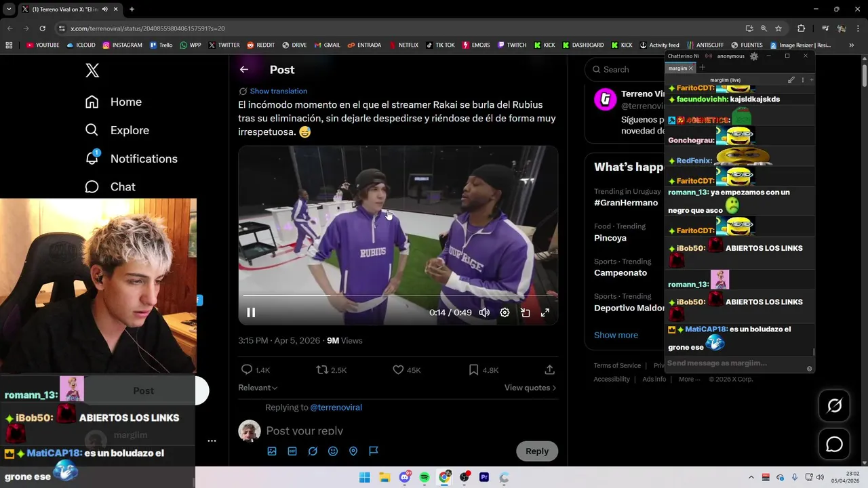Image resolution: width=868 pixels, height=488 pixels.
Task: Open the Grok floating button
Action: pyautogui.click(x=834, y=405)
